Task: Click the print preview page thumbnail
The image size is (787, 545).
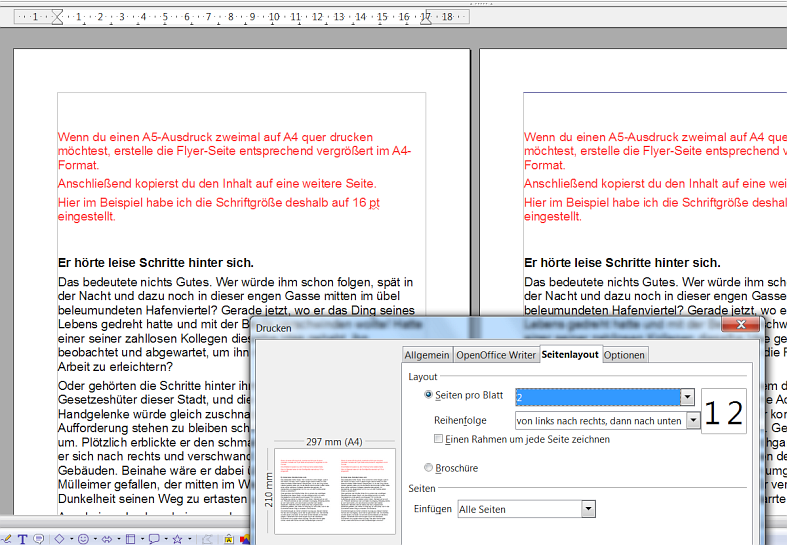Action: pos(335,491)
